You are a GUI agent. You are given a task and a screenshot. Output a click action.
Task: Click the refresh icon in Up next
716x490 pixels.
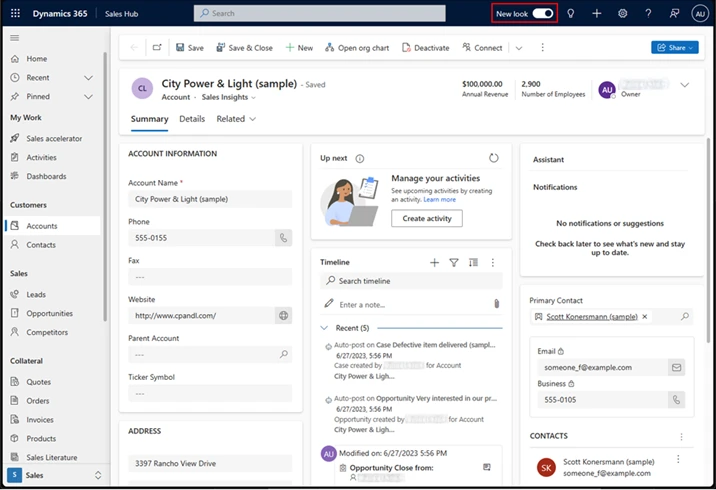[x=493, y=158]
